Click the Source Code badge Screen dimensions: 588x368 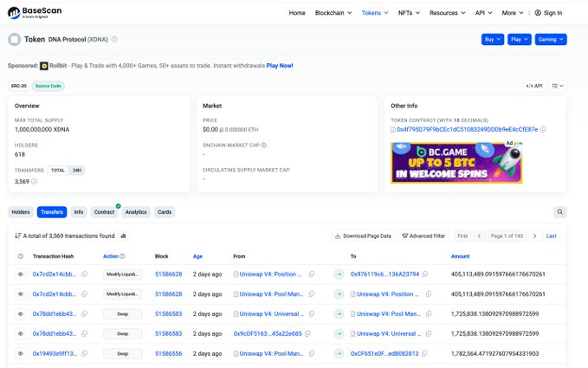coord(48,86)
